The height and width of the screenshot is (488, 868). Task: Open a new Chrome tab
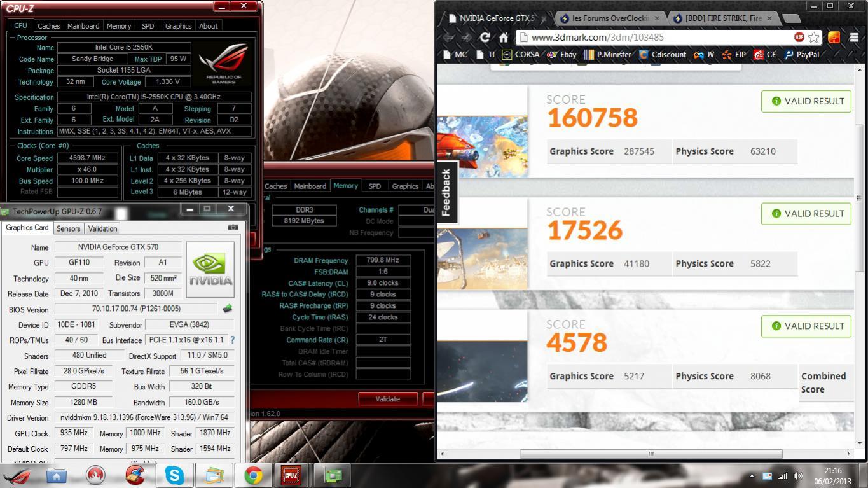(x=791, y=18)
